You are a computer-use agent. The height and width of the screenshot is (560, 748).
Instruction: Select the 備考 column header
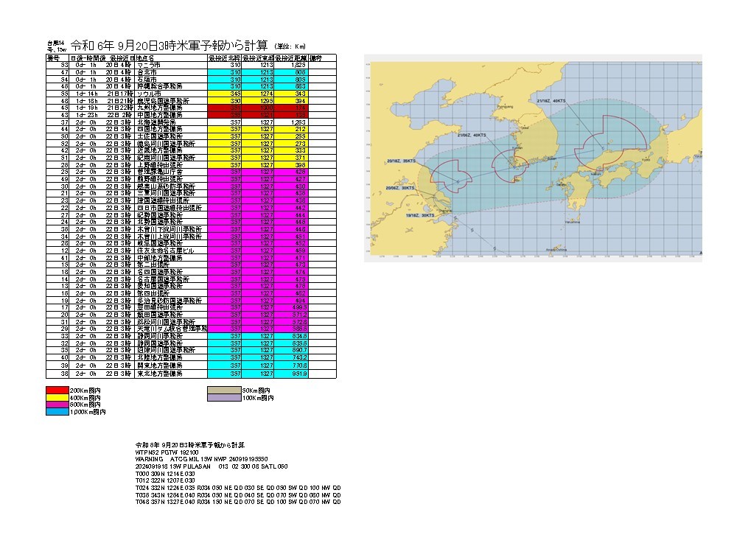[315, 57]
